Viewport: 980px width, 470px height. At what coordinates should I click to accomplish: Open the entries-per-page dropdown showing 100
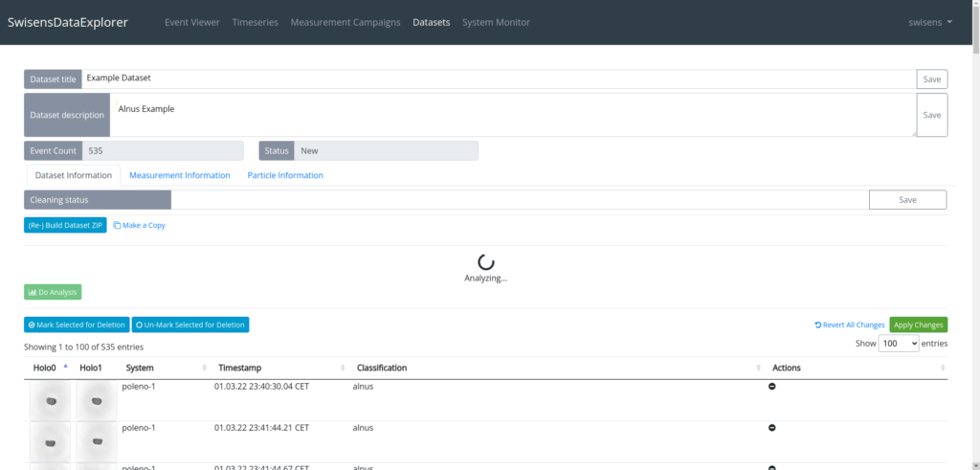click(899, 344)
